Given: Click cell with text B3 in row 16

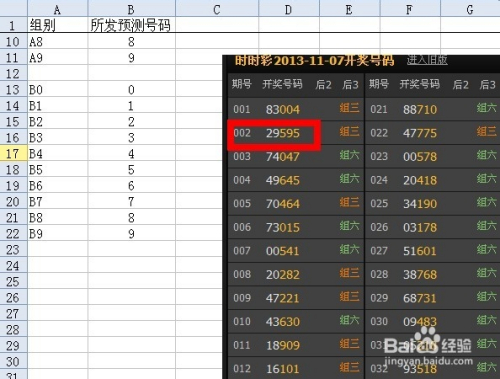Looking at the screenshot, I should 58,138.
